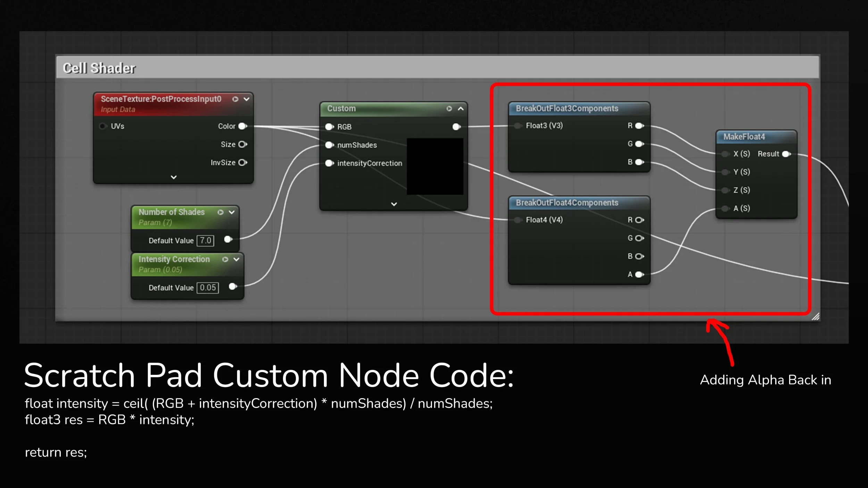Image resolution: width=868 pixels, height=488 pixels.
Task: Expand the SceneTexture node's bottom chevron
Action: point(174,177)
